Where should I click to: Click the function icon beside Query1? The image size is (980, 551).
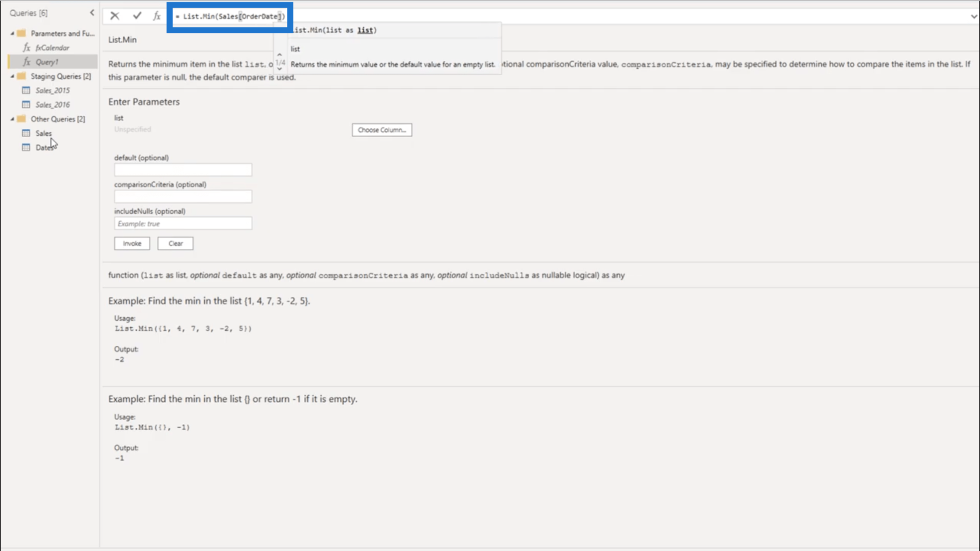pyautogui.click(x=27, y=61)
